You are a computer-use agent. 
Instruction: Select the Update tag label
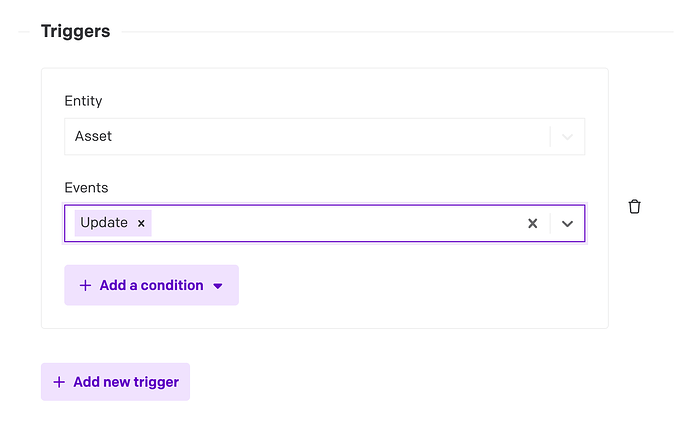pyautogui.click(x=104, y=223)
